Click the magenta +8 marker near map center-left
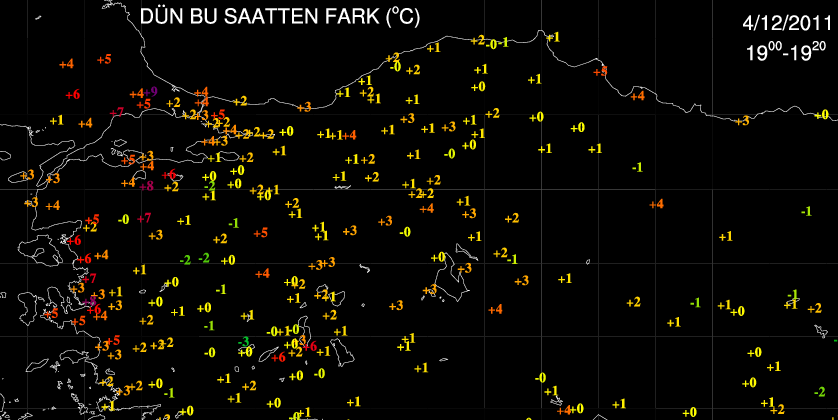The height and width of the screenshot is (420, 838). [146, 186]
